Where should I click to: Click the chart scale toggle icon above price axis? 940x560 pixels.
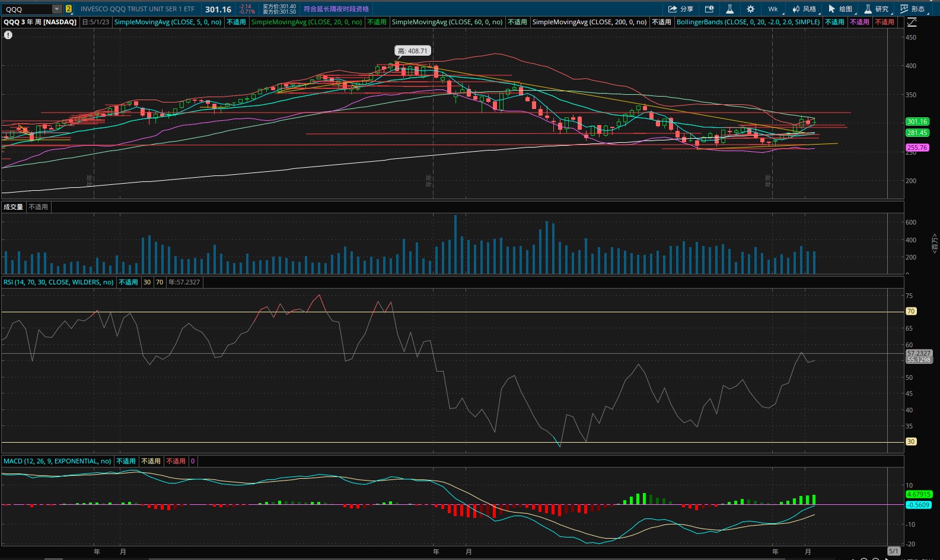click(x=912, y=22)
